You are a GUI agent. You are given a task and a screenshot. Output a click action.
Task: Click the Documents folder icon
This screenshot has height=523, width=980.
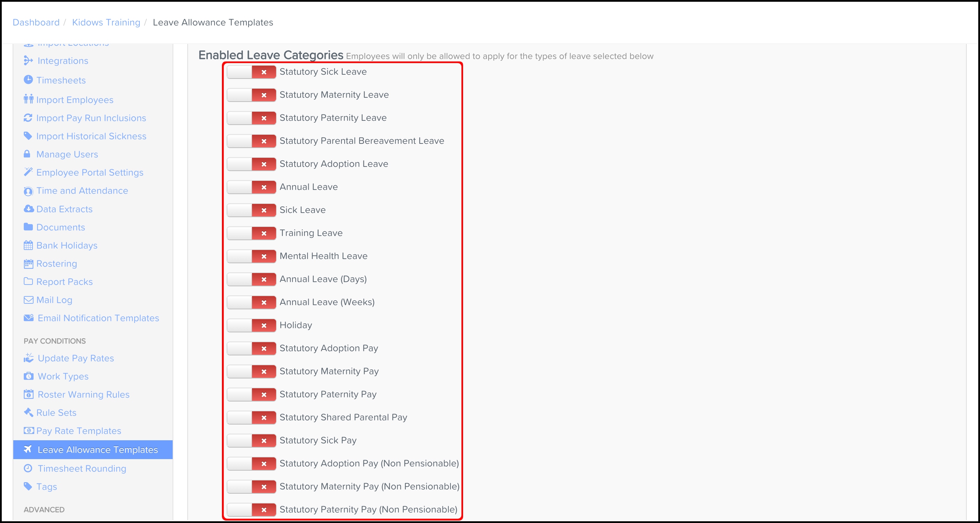(x=28, y=227)
